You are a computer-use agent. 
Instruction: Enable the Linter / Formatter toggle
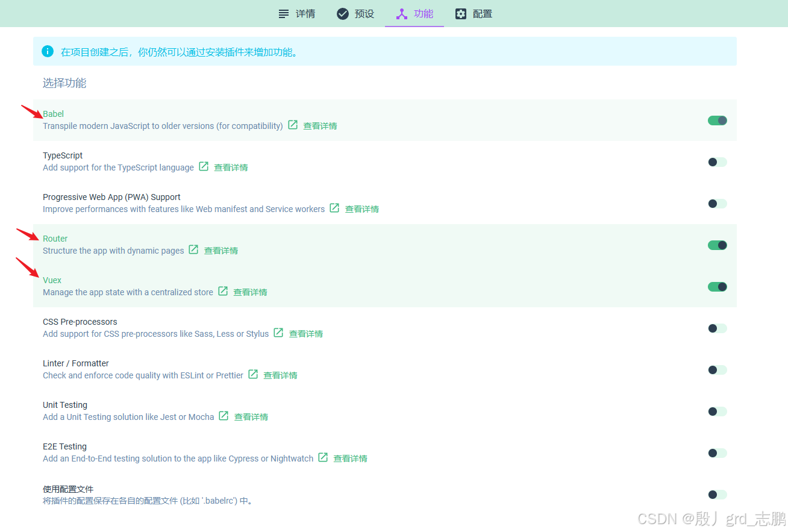[x=718, y=370]
